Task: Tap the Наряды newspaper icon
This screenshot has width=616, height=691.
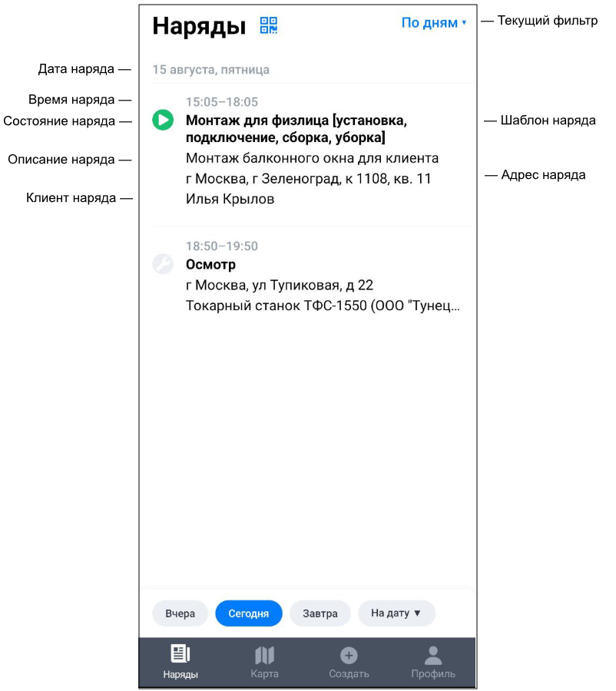Action: pyautogui.click(x=180, y=654)
